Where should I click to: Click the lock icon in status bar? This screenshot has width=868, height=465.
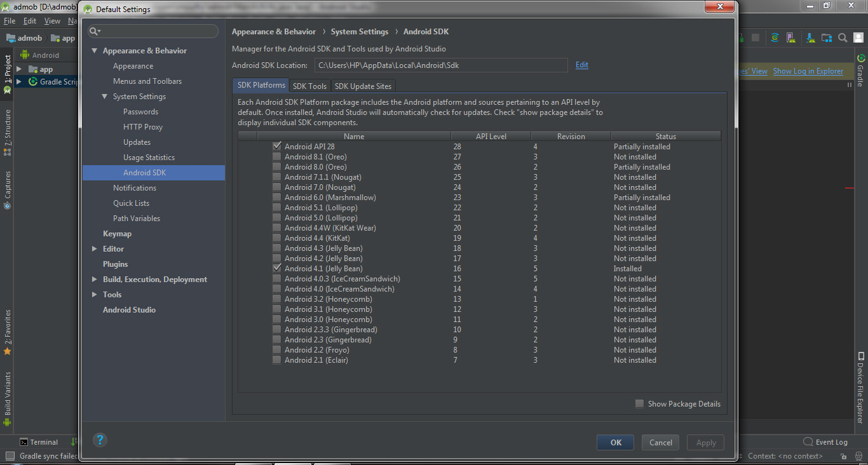pyautogui.click(x=843, y=456)
